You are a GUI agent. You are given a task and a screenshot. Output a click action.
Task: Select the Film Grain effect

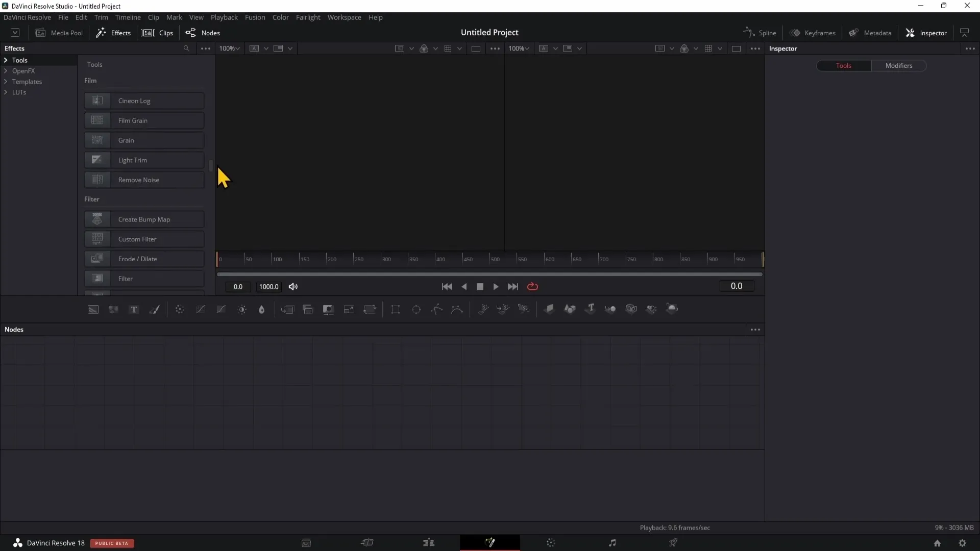[x=144, y=120]
